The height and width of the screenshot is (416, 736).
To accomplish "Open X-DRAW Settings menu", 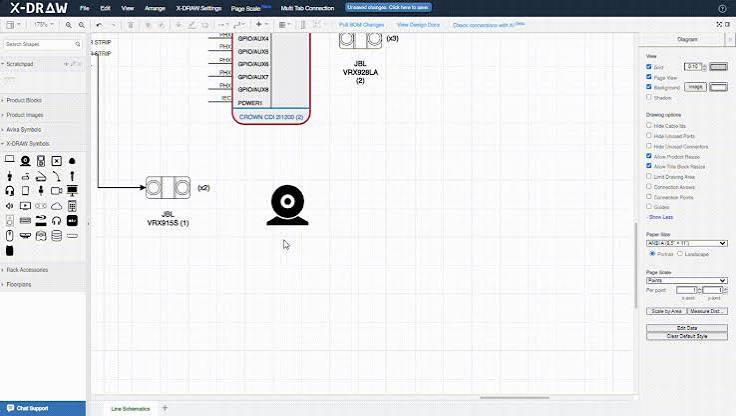I will click(x=199, y=8).
